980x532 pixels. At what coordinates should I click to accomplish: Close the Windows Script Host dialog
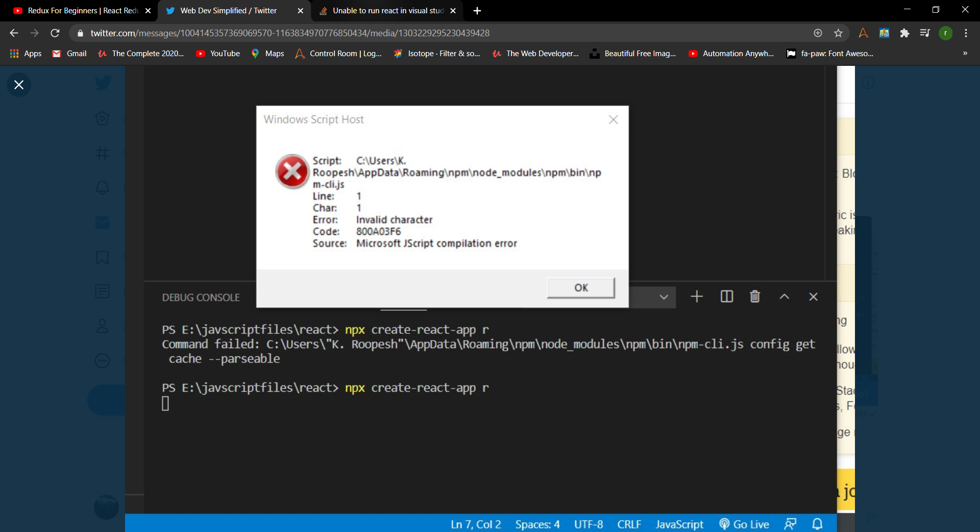[614, 119]
